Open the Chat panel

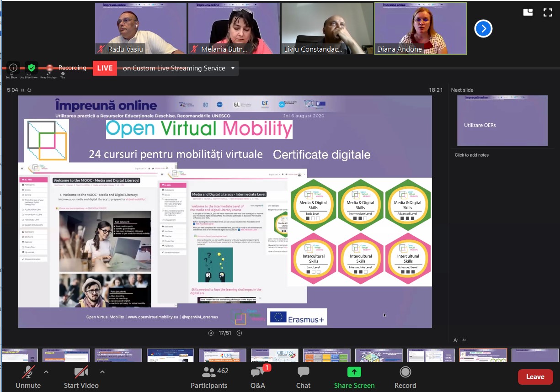tap(303, 377)
